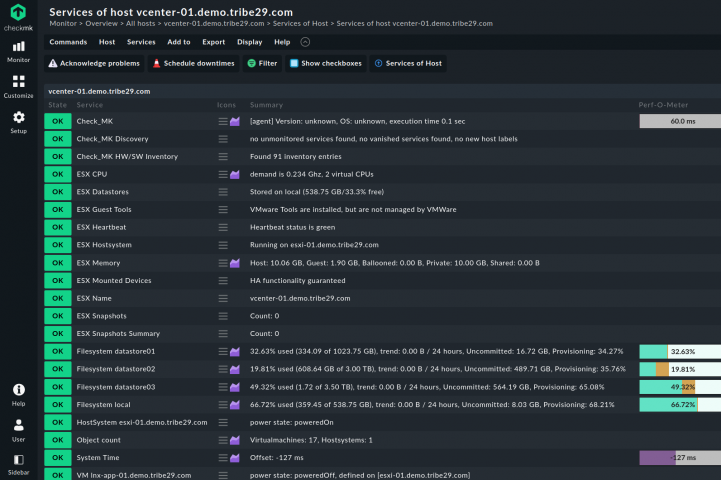Collapse the menu bar chevron button
This screenshot has width=721, height=480.
coord(305,42)
